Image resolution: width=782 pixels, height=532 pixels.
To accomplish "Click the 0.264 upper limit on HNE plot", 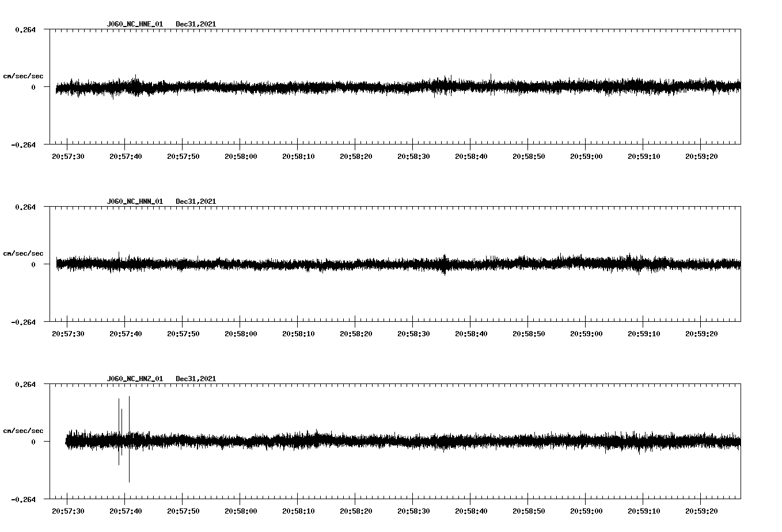I will pyautogui.click(x=25, y=30).
